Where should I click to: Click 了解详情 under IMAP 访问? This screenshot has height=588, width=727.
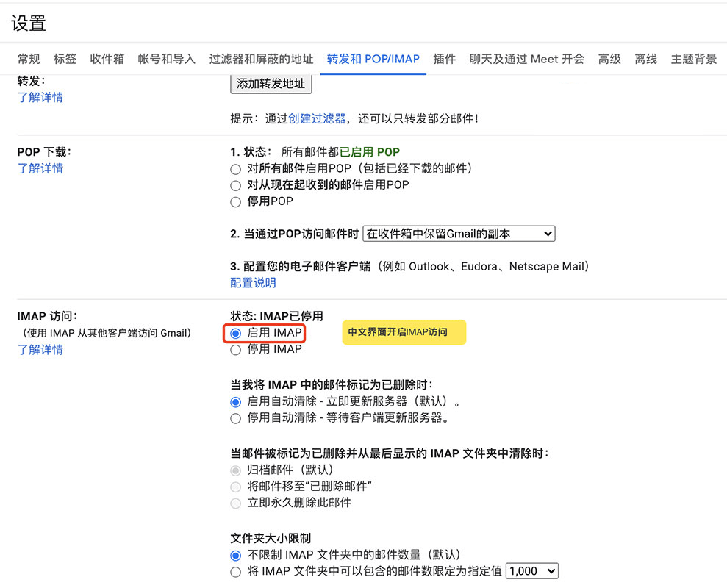click(40, 349)
